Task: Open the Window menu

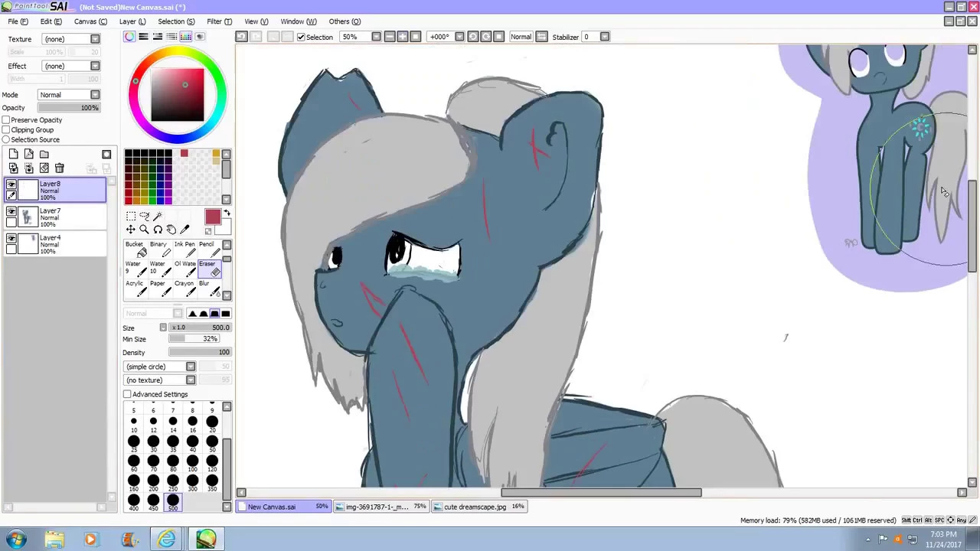Action: 299,21
